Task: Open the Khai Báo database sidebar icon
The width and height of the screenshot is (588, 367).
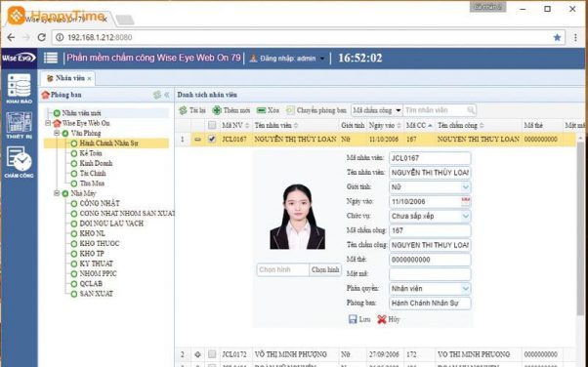Action: [19, 88]
